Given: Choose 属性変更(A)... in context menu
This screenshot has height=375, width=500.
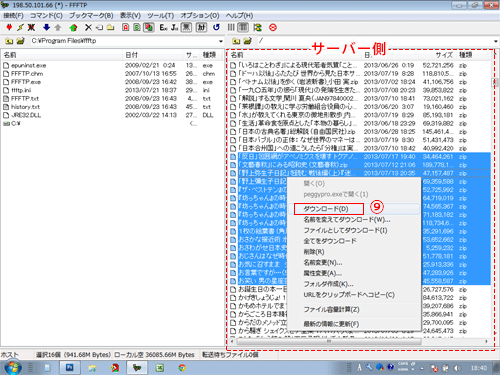Looking at the screenshot, I should (x=353, y=273).
